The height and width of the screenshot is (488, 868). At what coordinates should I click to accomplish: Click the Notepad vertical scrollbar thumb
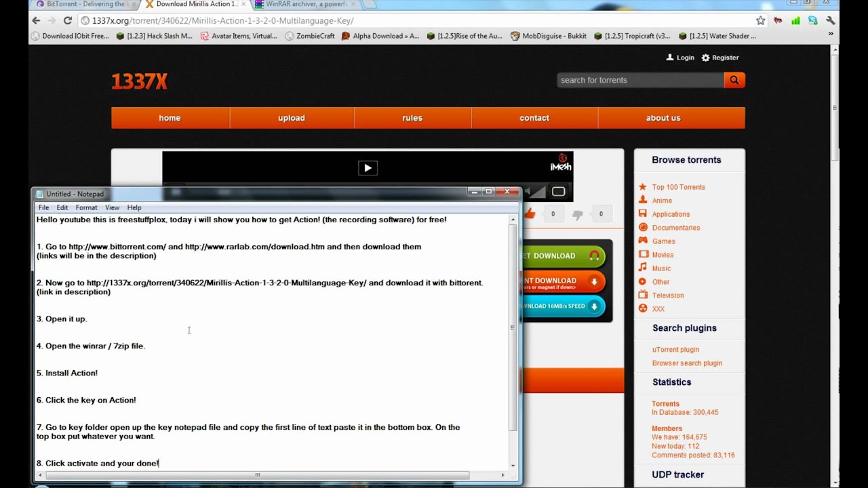513,327
